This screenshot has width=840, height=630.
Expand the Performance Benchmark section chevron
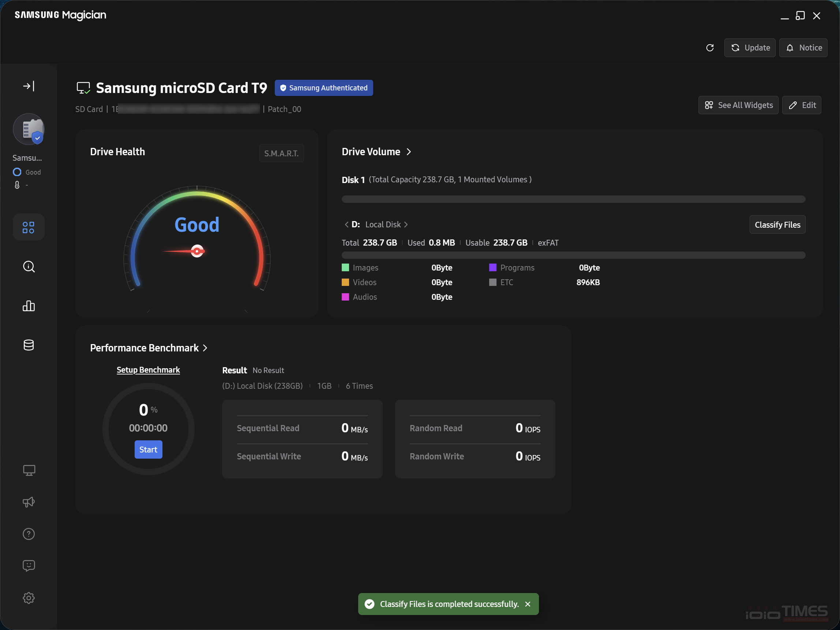tap(205, 348)
